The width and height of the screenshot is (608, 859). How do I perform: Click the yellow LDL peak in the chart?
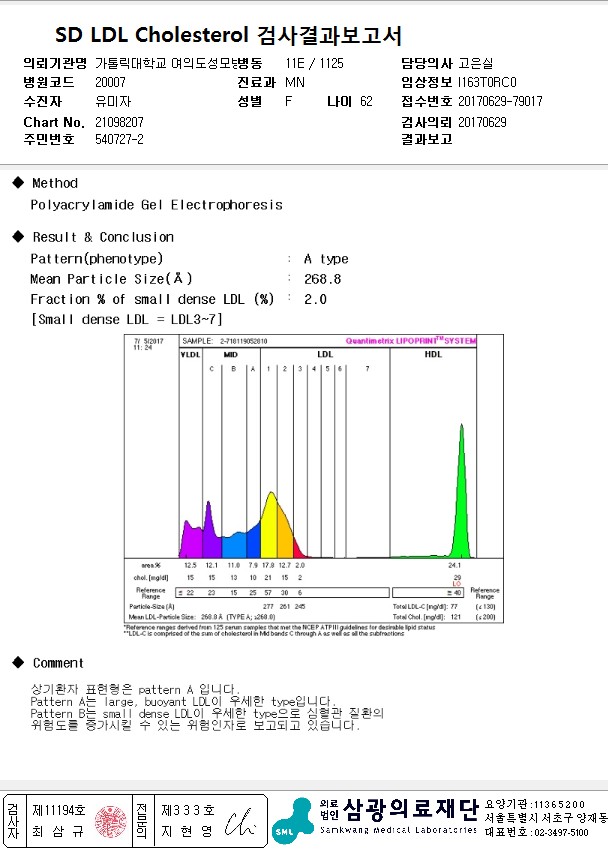click(x=269, y=525)
